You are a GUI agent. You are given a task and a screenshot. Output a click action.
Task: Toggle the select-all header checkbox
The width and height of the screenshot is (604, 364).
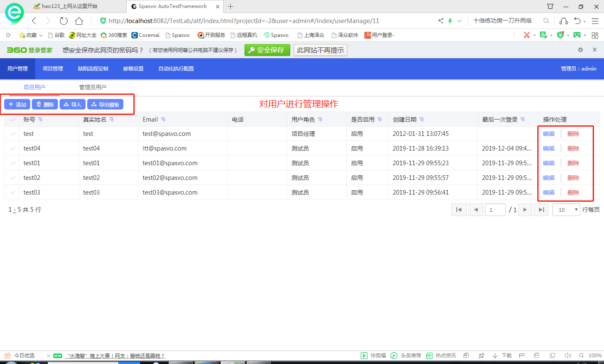click(13, 120)
